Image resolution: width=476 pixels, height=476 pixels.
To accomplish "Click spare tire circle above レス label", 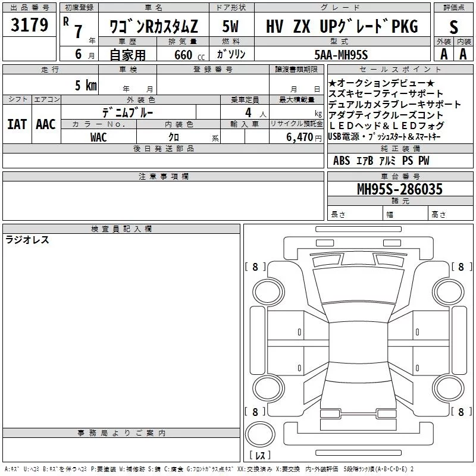I will 260,434.
